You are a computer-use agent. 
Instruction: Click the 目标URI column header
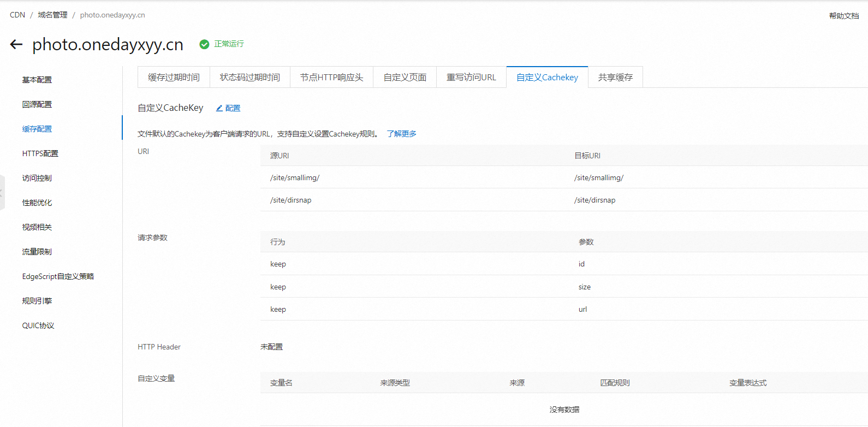click(587, 156)
